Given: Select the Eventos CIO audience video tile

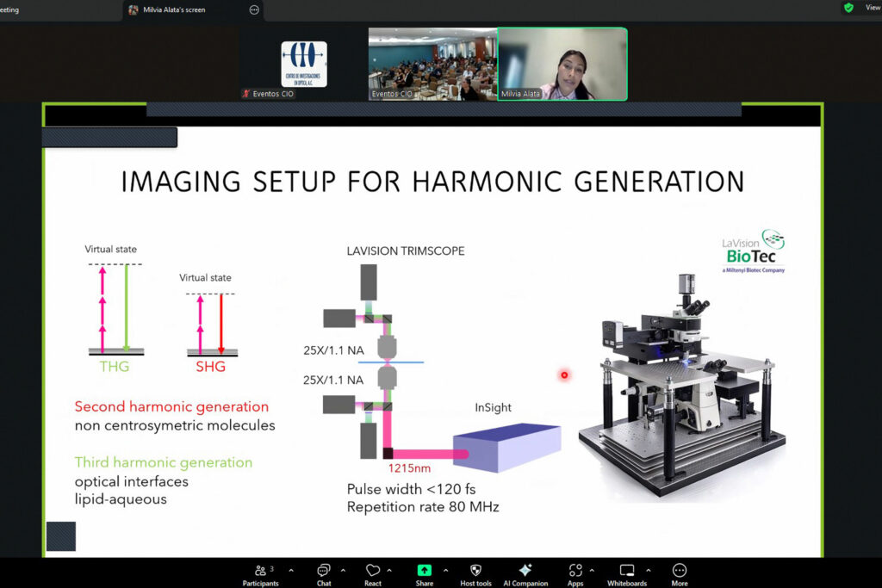Looking at the screenshot, I should pos(432,64).
